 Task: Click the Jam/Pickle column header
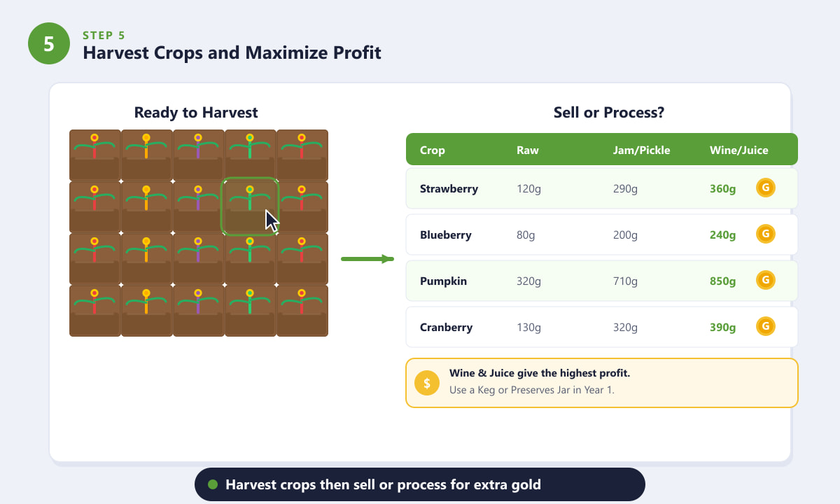(x=641, y=150)
